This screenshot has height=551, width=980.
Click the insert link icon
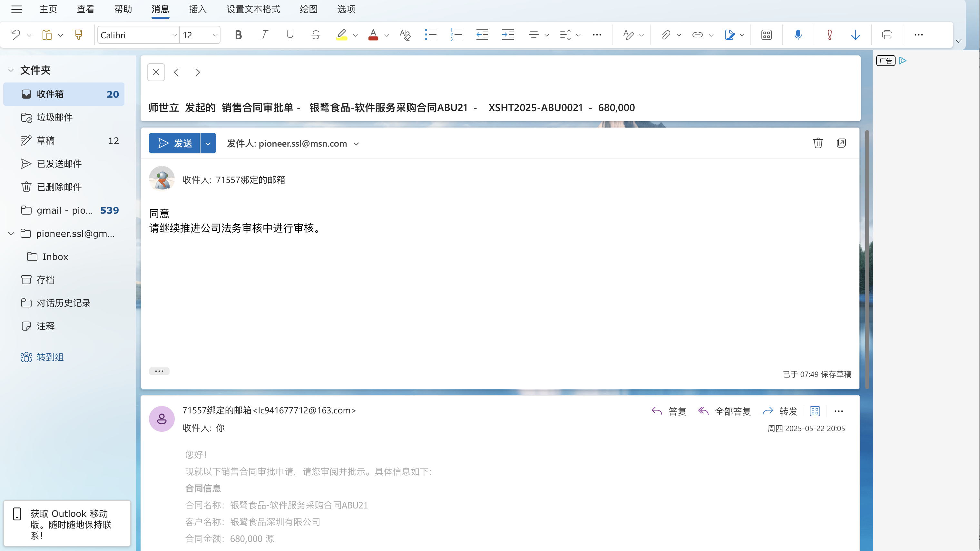click(x=697, y=35)
